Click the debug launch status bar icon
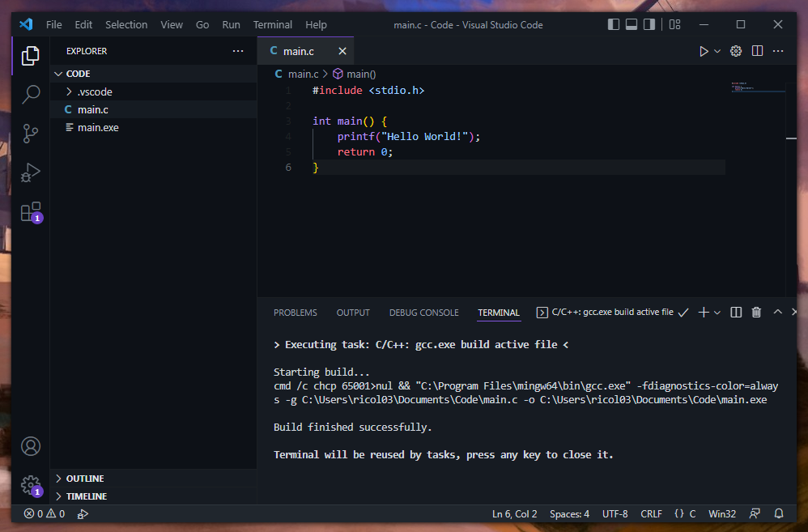This screenshot has width=808, height=532. click(83, 514)
